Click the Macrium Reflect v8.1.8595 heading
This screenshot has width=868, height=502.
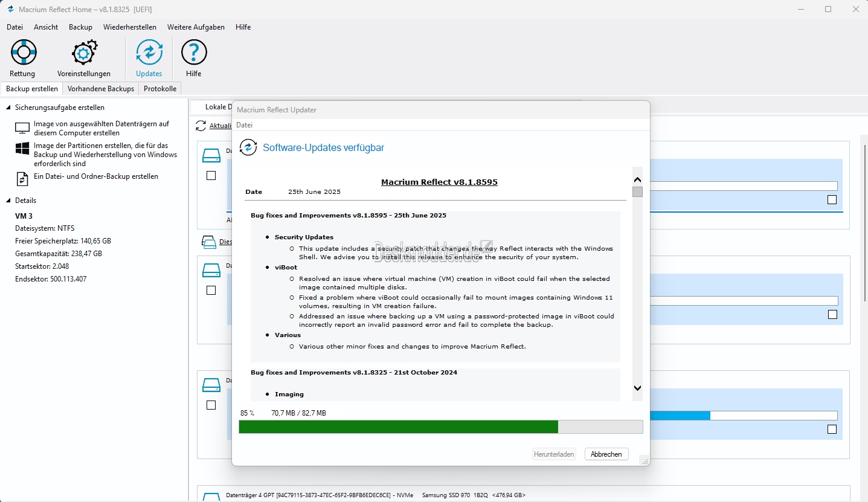coord(439,182)
